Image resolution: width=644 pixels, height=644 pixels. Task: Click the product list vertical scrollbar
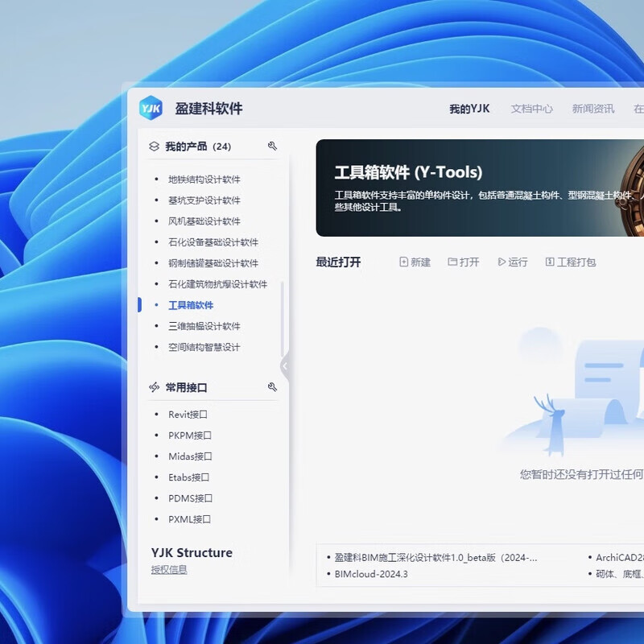282,318
